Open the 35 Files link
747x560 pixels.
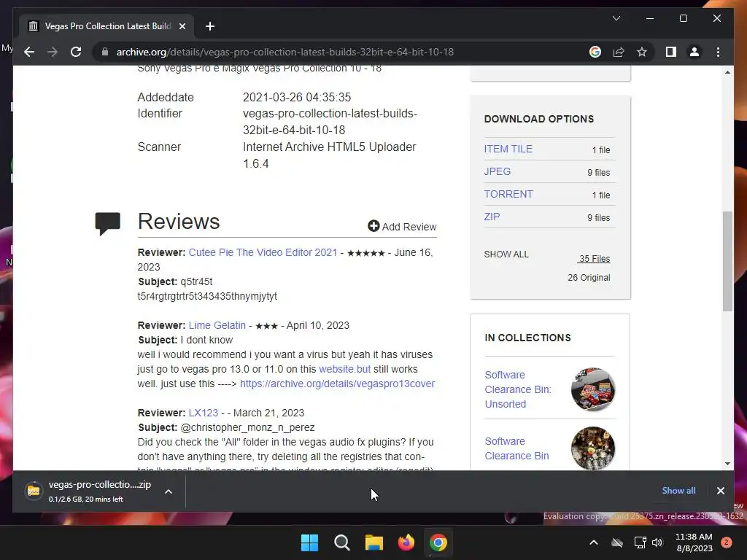594,259
